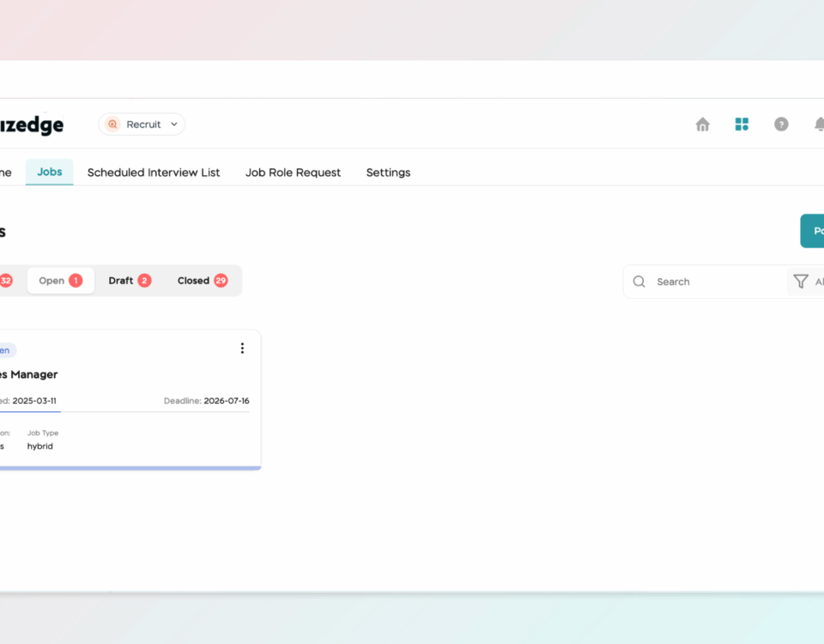
Task: Click the red badge showing 32
Action: [x=6, y=281]
